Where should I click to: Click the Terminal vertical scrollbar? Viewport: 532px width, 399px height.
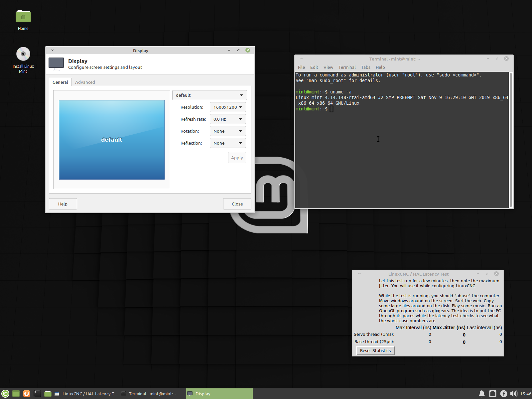(x=510, y=140)
